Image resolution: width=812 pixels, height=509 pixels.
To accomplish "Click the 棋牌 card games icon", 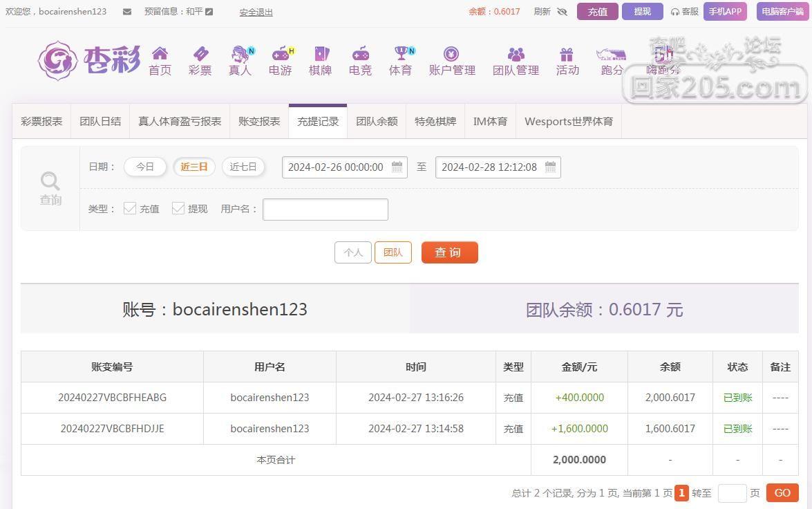I will tap(321, 54).
